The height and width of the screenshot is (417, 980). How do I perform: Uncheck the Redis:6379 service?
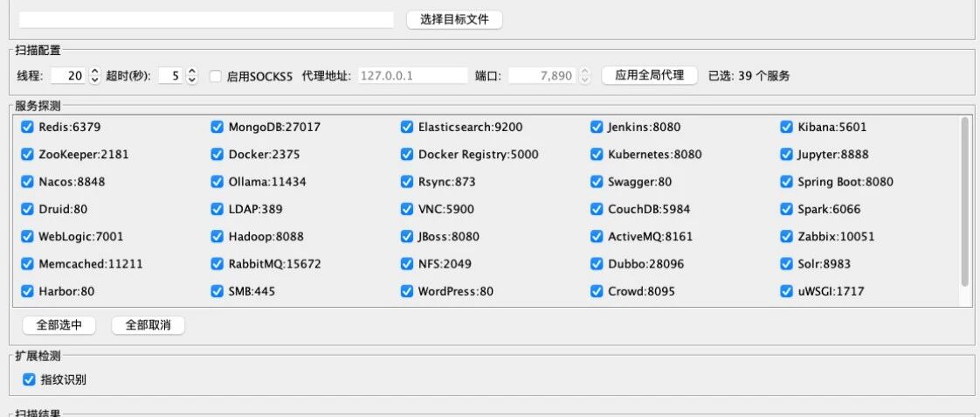[x=27, y=127]
